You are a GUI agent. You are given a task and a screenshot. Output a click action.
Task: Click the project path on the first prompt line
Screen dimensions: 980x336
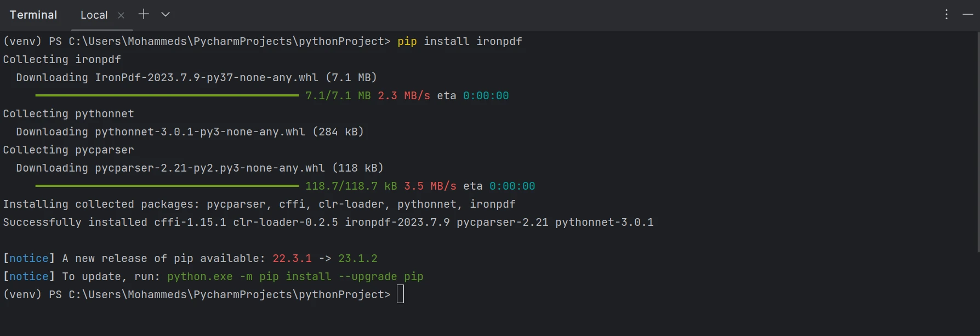[230, 42]
